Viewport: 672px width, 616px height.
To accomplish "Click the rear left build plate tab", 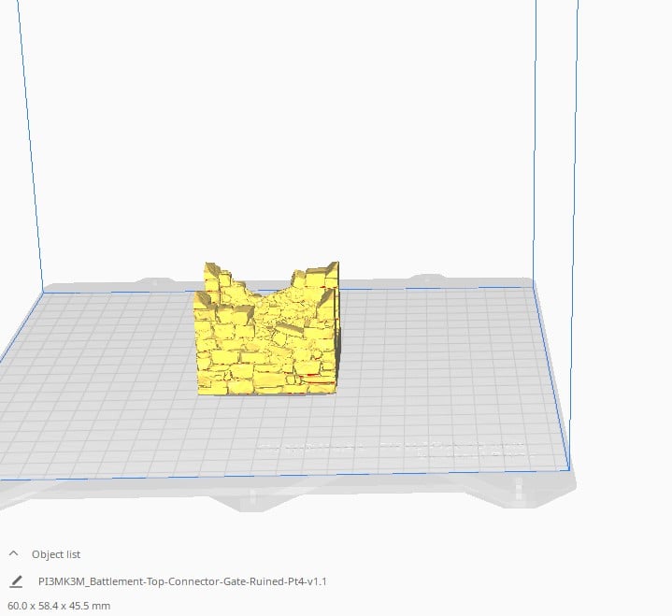I will click(x=155, y=282).
